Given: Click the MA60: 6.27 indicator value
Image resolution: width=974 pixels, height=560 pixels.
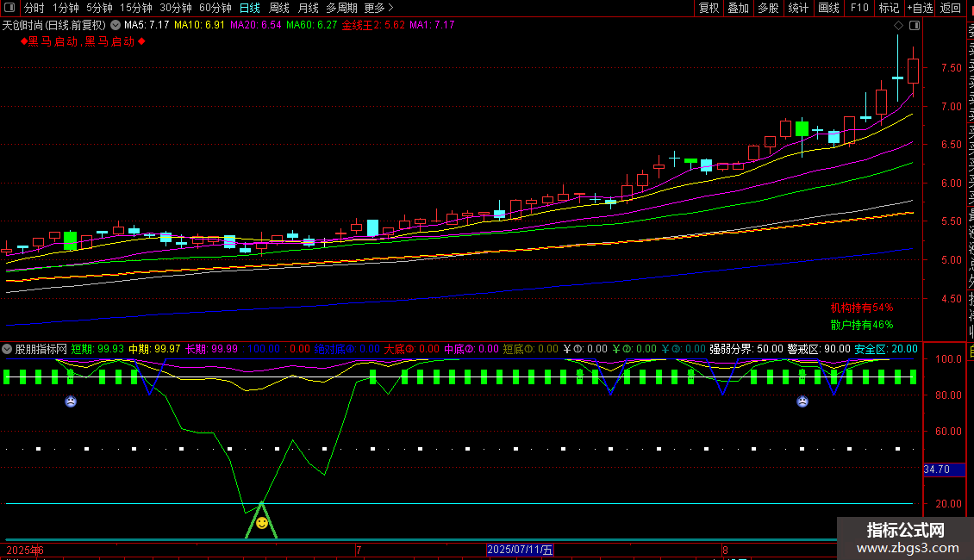Looking at the screenshot, I should [312, 26].
